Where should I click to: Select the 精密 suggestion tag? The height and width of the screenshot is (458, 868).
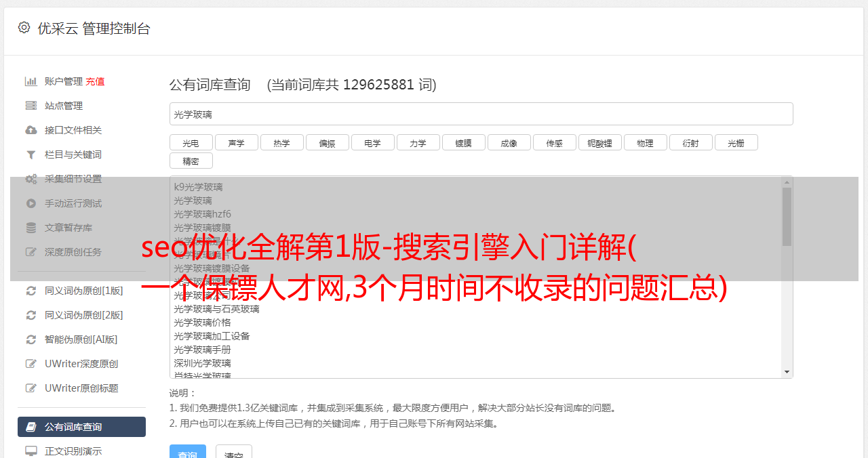click(x=191, y=161)
